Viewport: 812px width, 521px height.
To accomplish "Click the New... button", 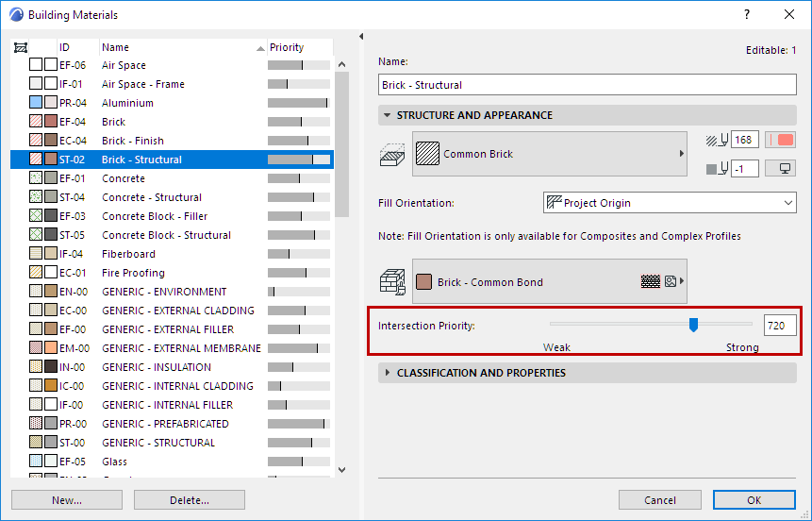I will pos(67,500).
